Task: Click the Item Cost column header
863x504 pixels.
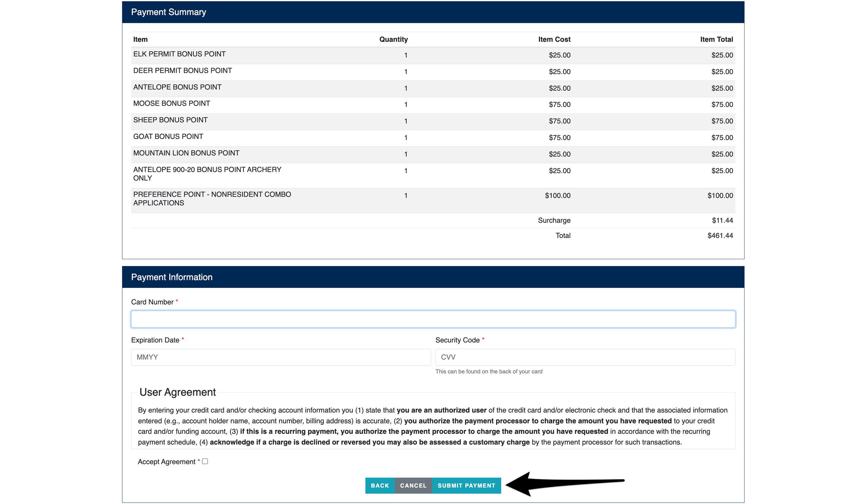Action: pos(554,39)
